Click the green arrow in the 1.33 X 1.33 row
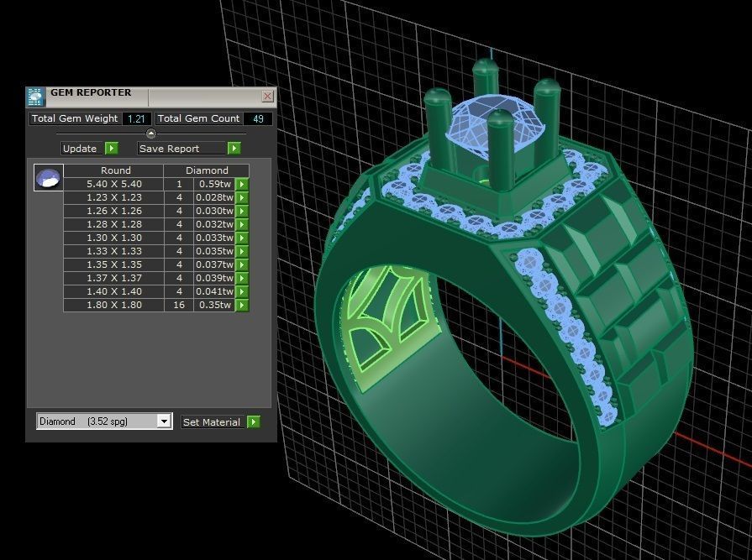Viewport: 752px width, 560px height. 242,251
